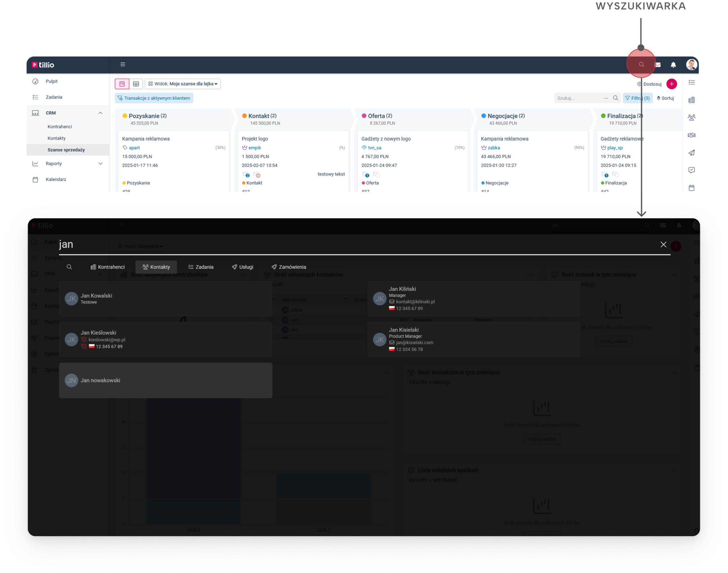This screenshot has height=573, width=728.
Task: Open the note check icon in right rail
Action: [691, 170]
